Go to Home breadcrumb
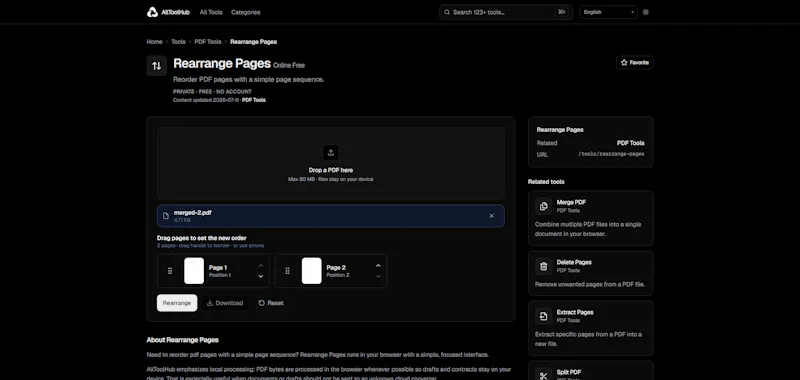The image size is (800, 380). [x=154, y=42]
